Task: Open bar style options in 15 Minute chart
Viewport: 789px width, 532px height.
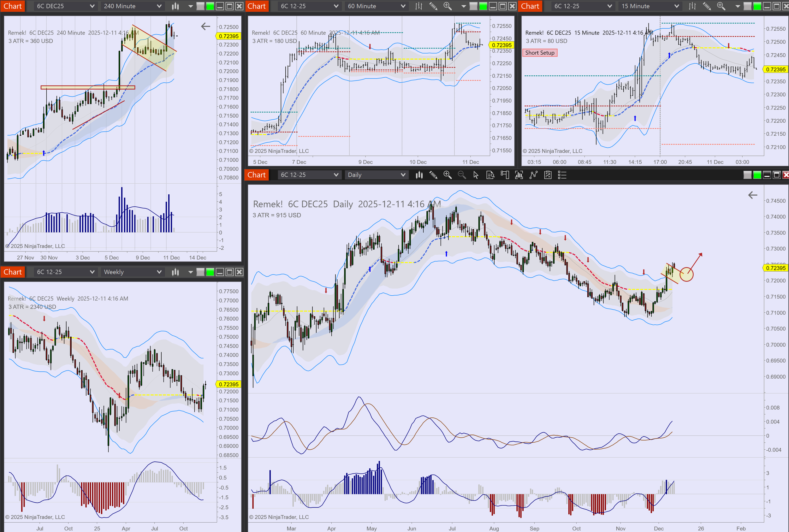Action: coord(692,6)
